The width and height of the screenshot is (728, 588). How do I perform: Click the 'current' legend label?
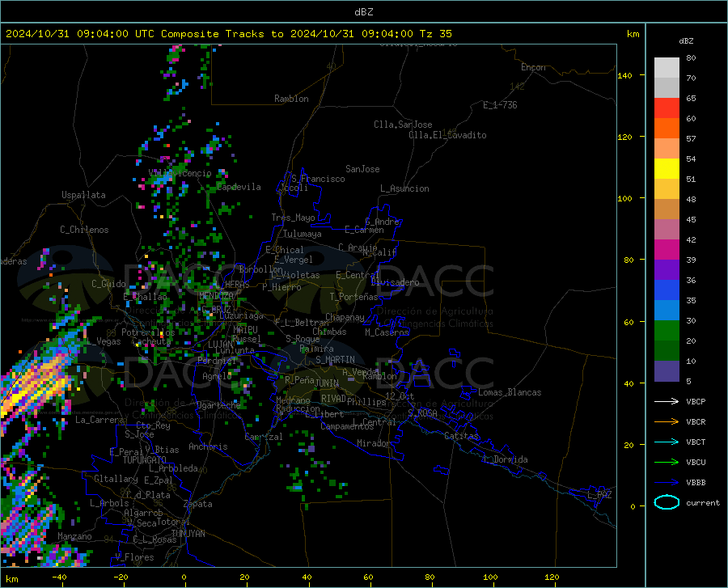[703, 502]
